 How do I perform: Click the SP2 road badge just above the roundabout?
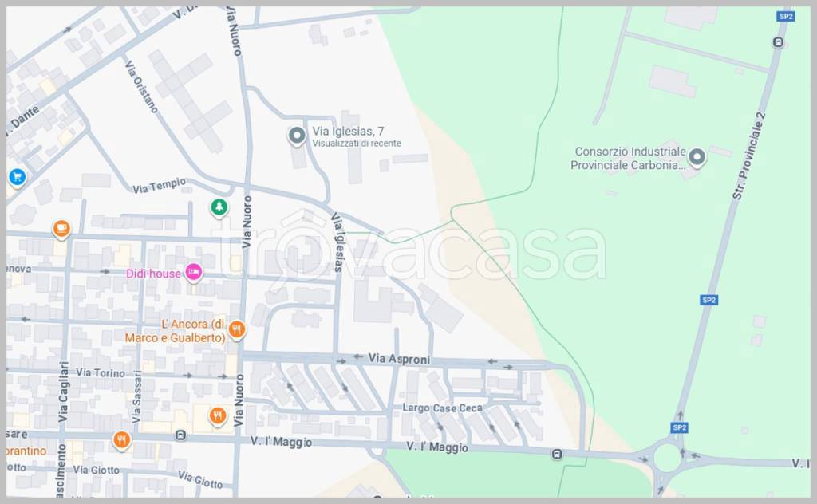[679, 427]
